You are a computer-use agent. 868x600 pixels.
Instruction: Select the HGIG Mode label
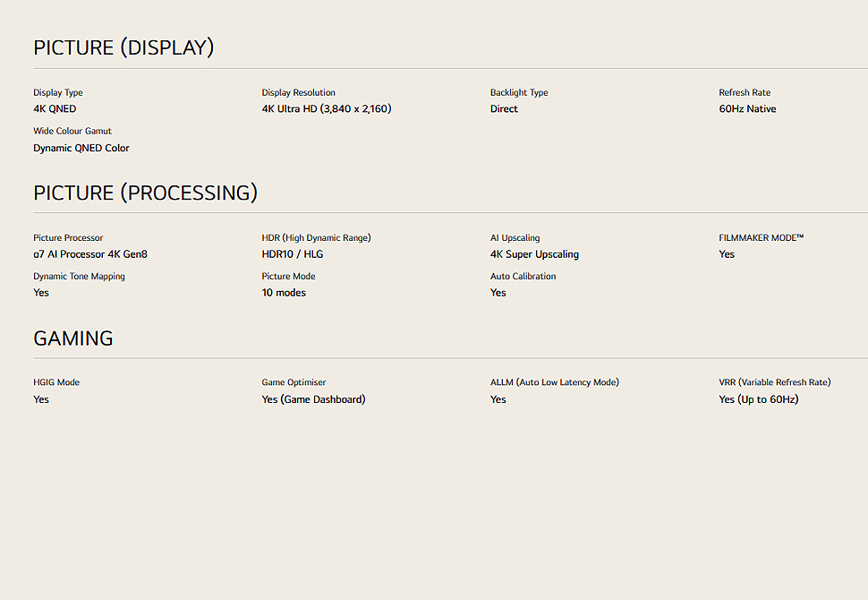[x=56, y=382]
